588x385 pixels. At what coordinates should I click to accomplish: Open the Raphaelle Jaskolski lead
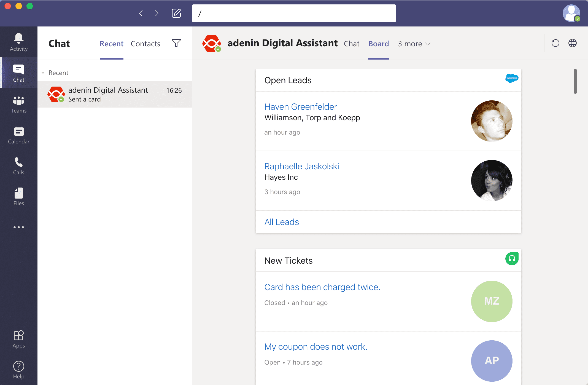(301, 166)
